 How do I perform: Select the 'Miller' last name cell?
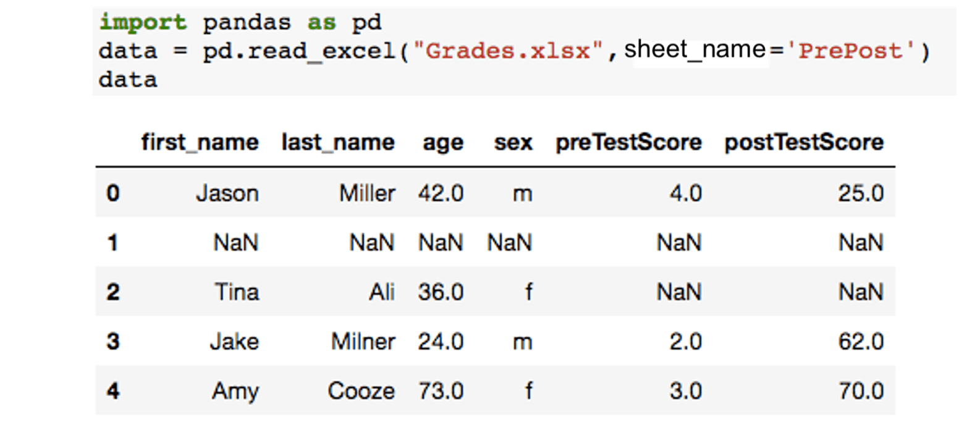coord(367,193)
